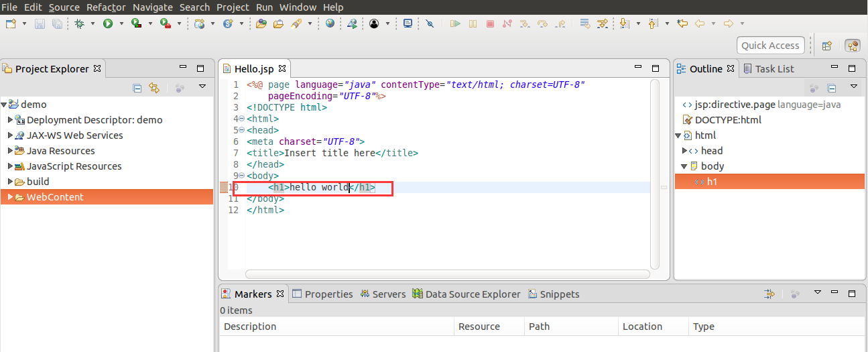
Task: Click the New Servlet icon
Action: click(228, 23)
